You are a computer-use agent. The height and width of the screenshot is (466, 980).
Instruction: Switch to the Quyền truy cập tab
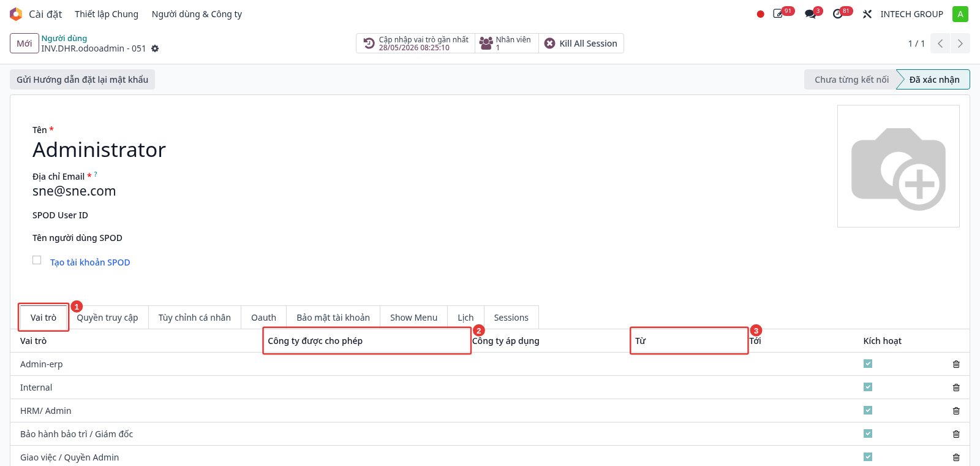tap(107, 318)
